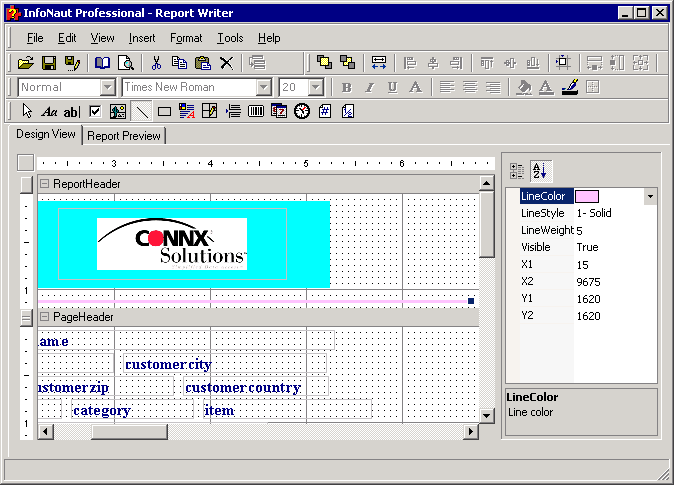
Task: Click the Send to Back icon
Action: point(347,62)
